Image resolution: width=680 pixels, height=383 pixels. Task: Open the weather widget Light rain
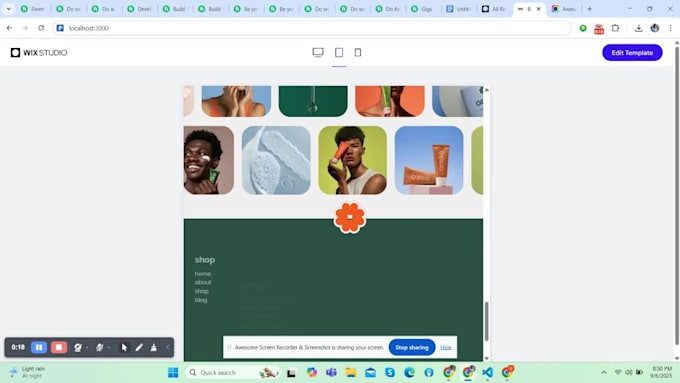coord(27,372)
